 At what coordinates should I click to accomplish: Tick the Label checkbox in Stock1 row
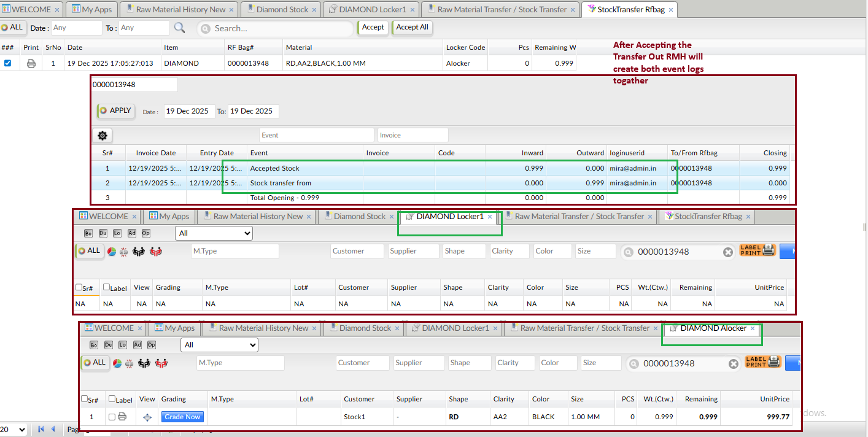pos(112,417)
